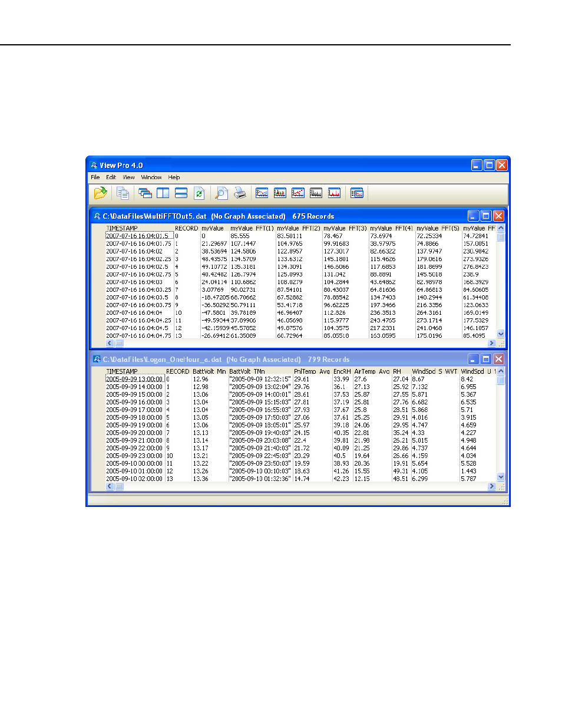Open the Help menu
The width and height of the screenshot is (562, 728).
click(174, 177)
